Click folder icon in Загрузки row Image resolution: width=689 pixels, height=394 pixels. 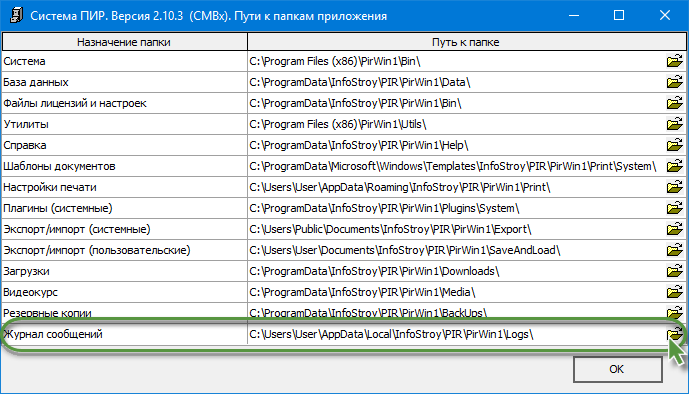674,271
